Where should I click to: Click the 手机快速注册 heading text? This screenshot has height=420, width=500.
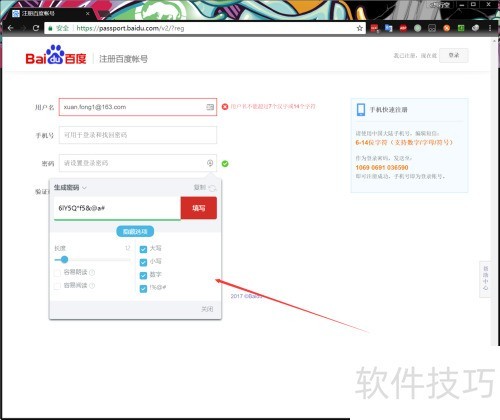pyautogui.click(x=389, y=110)
